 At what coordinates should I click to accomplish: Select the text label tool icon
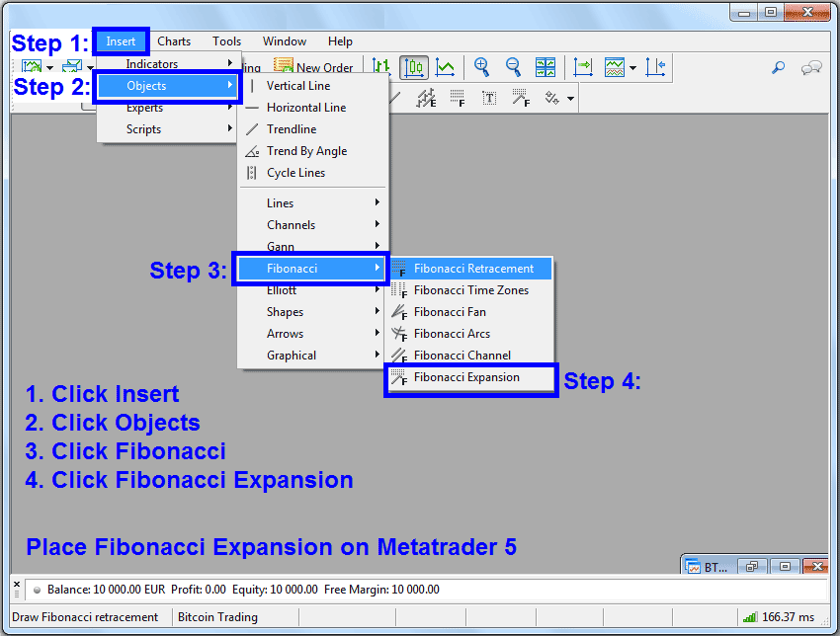point(488,98)
